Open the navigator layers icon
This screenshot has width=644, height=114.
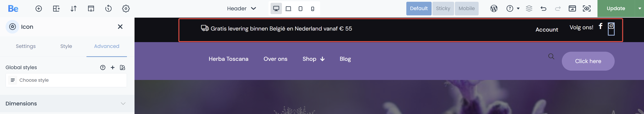pos(529,9)
